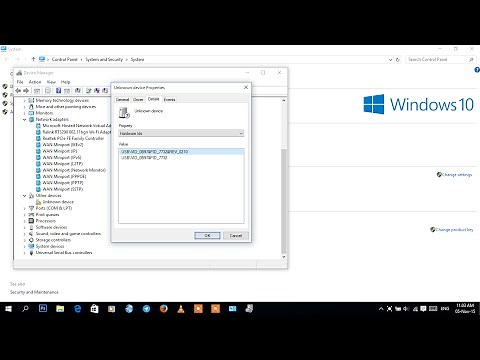Launch Firefox from the taskbar
Screen dimensions: 480x360
164,309
